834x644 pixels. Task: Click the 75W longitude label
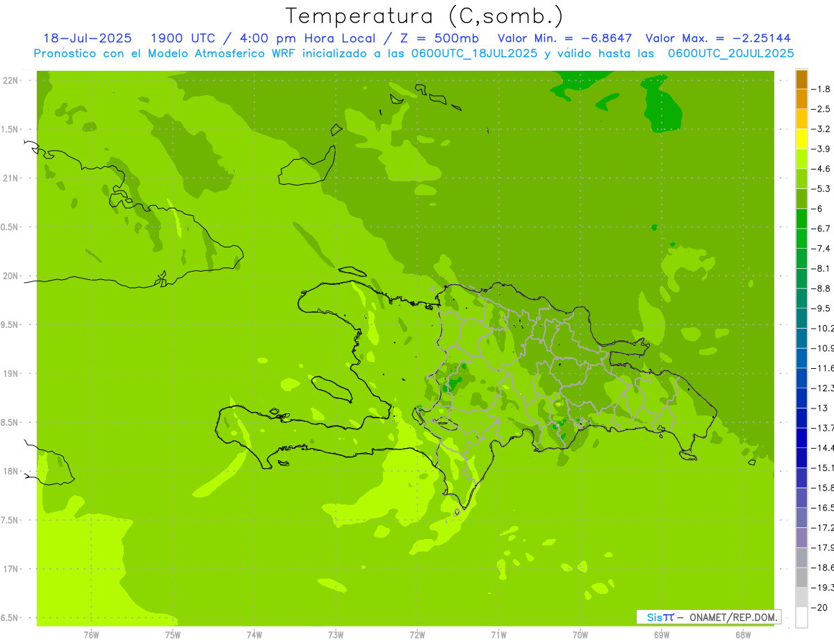click(172, 634)
